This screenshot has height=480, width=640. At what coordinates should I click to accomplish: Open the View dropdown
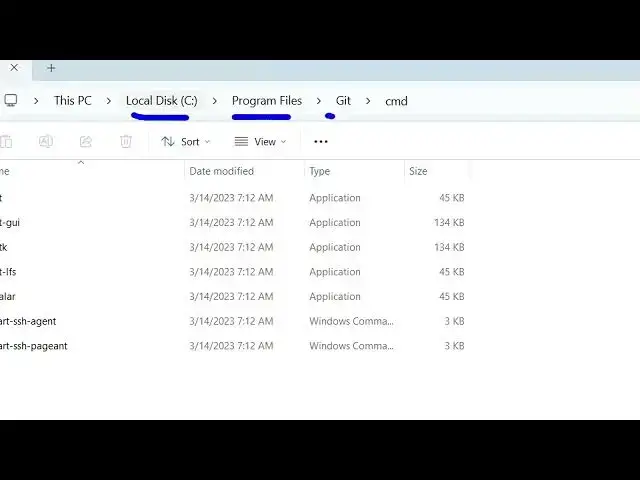(260, 142)
